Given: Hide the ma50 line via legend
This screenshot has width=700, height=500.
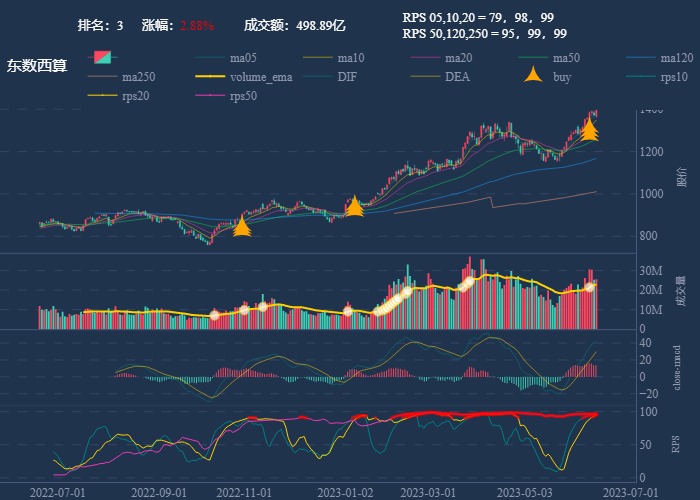Looking at the screenshot, I should pos(566,57).
